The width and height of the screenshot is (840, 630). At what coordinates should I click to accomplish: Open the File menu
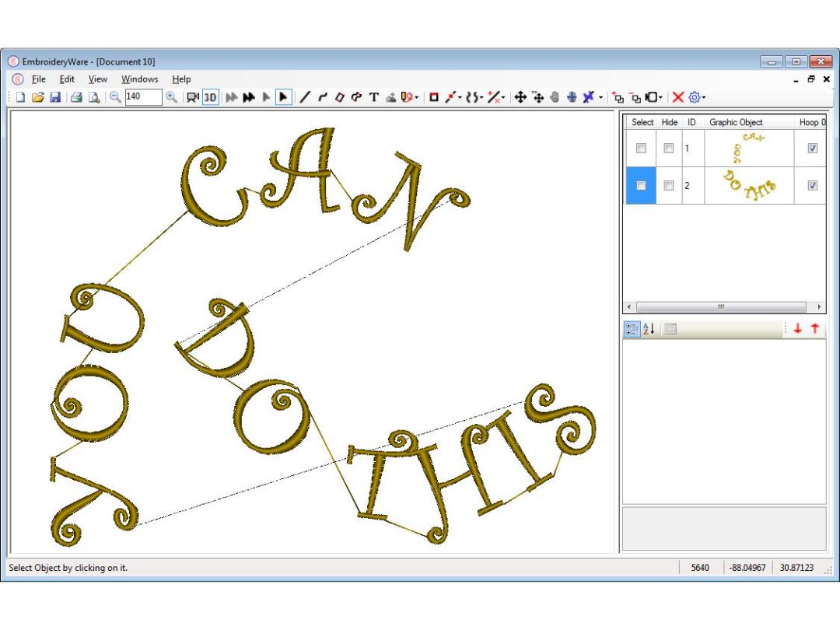tap(39, 79)
